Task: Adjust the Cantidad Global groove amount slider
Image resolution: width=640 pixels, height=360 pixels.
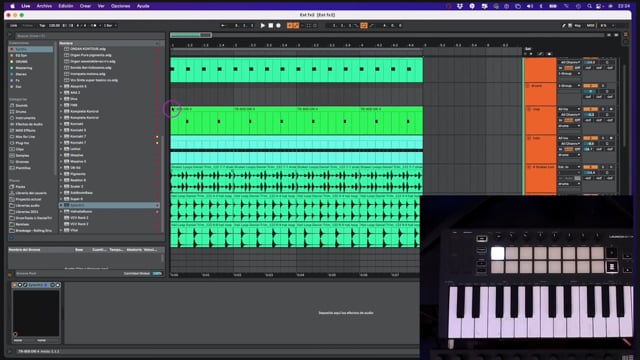Action: pyautogui.click(x=157, y=273)
